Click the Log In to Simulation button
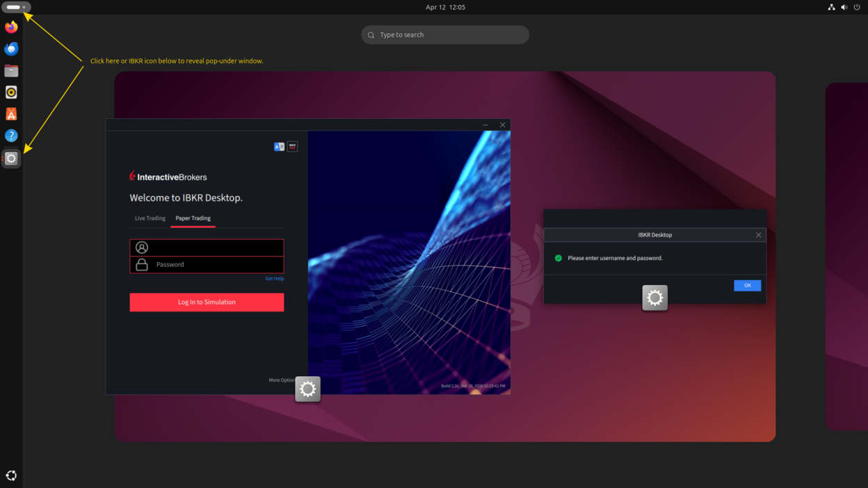Viewport: 868px width, 488px height. pyautogui.click(x=207, y=302)
